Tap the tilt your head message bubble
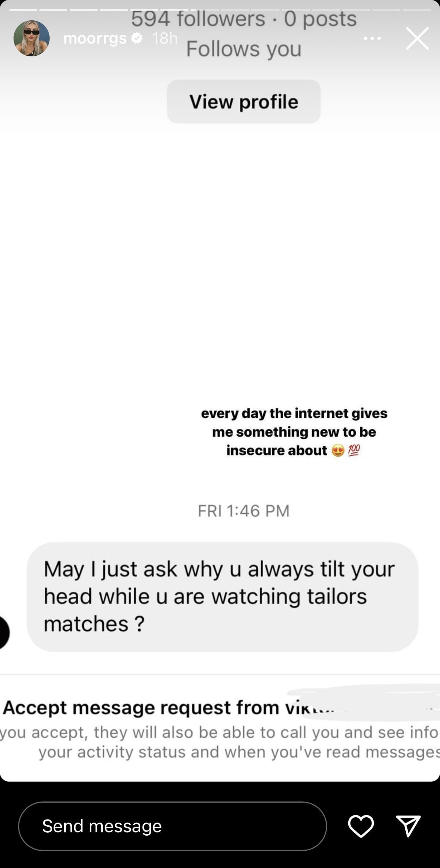440x868 pixels. 223,597
